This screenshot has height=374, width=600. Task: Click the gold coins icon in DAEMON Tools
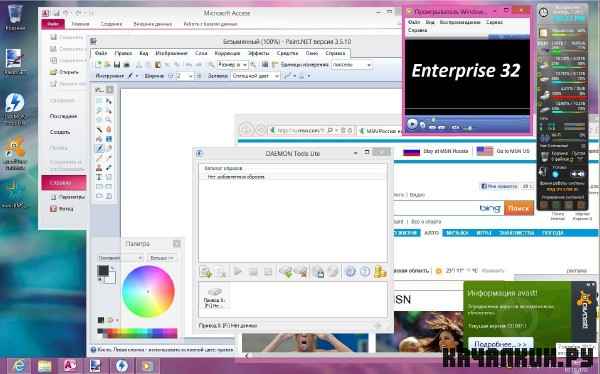coord(380,271)
